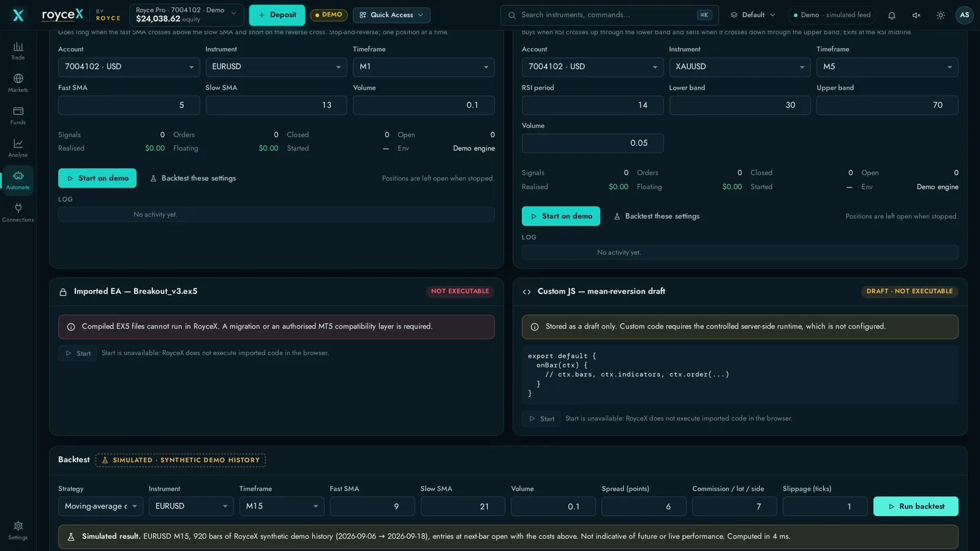The width and height of the screenshot is (980, 551).
Task: Start the RSI XAUUSD strategy on demo
Action: tap(561, 216)
